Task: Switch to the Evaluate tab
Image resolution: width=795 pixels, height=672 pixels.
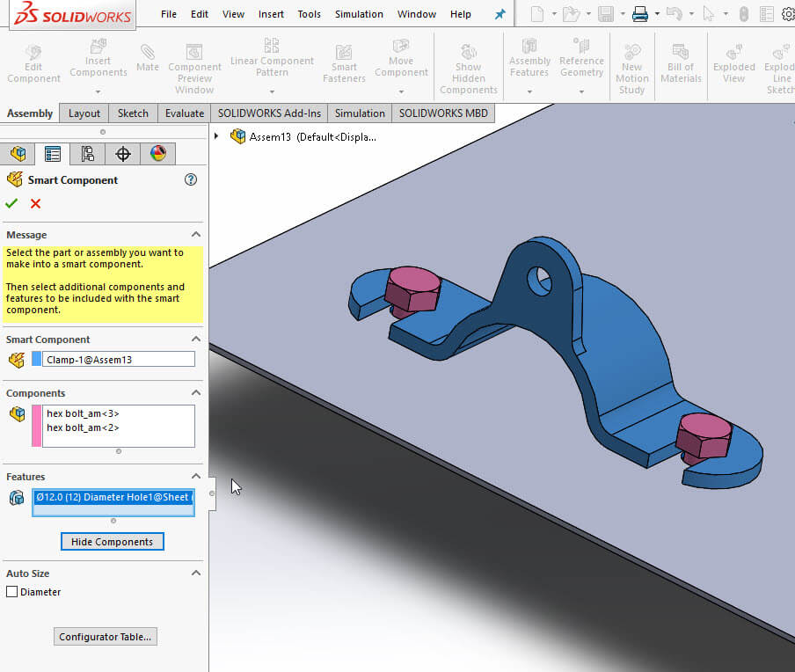Action: (185, 113)
